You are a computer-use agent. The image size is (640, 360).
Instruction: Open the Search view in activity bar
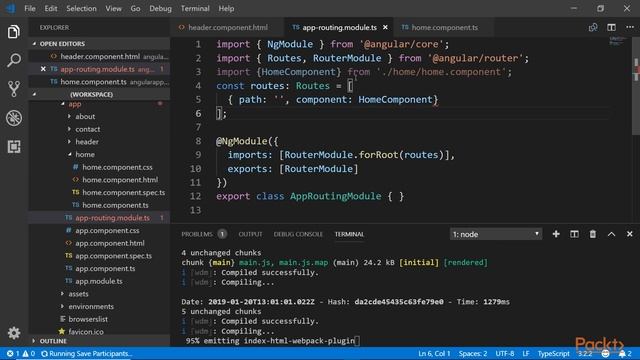tap(13, 60)
